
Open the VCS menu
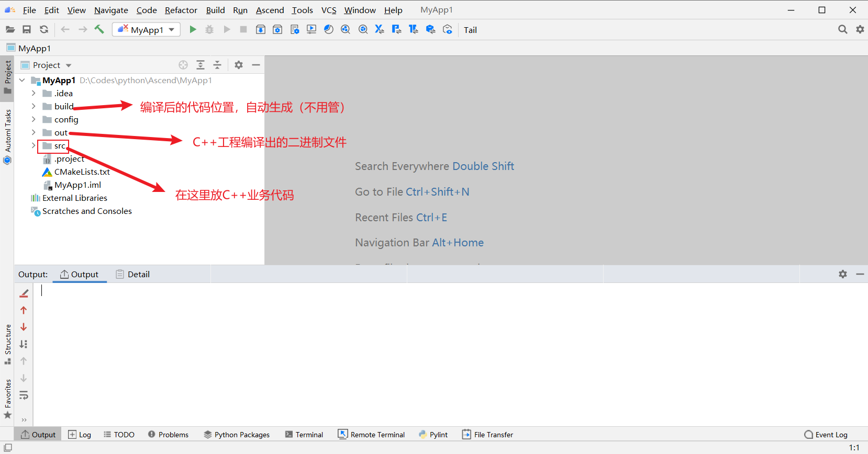[x=329, y=10]
